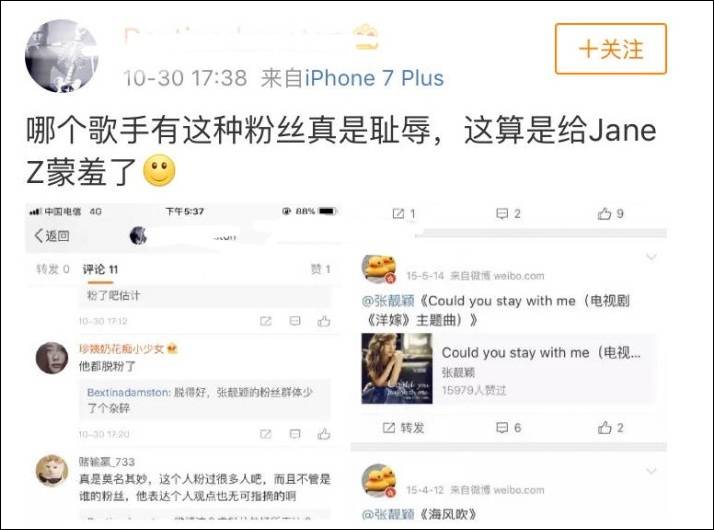Open comments on post showing 6 comments

tap(508, 428)
